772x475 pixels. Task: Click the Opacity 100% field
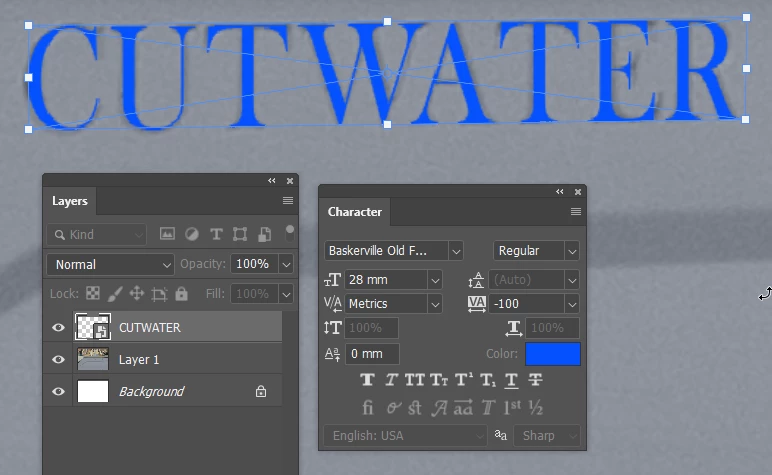[x=254, y=264]
